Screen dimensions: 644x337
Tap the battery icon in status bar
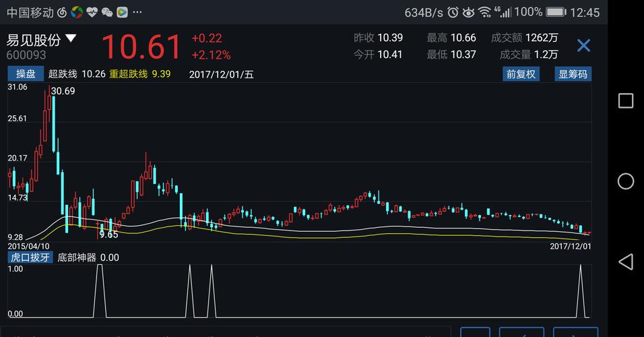556,12
